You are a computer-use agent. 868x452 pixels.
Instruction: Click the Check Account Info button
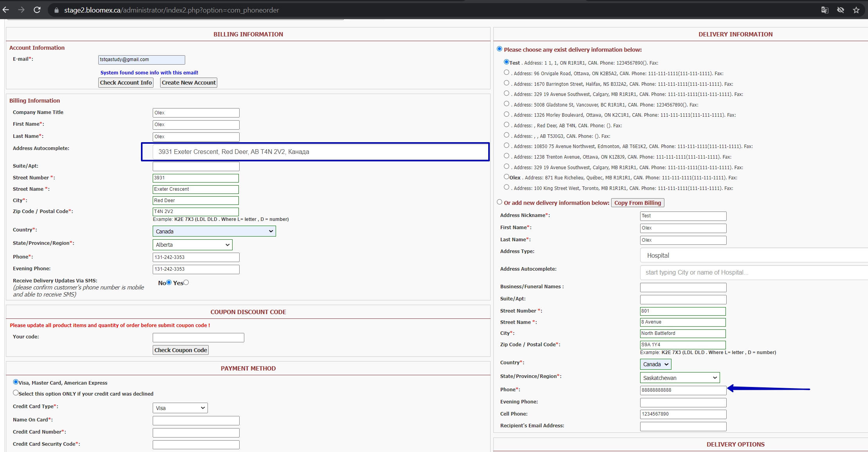coord(126,83)
